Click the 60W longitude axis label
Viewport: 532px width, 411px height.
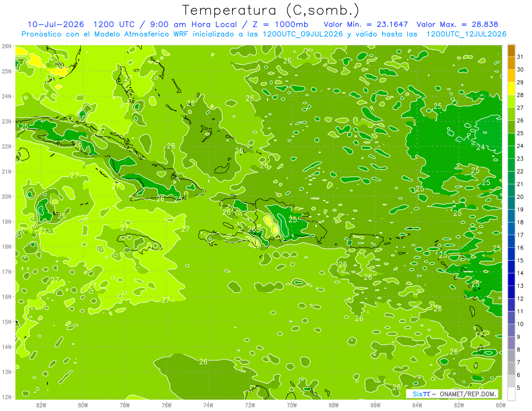coord(501,405)
